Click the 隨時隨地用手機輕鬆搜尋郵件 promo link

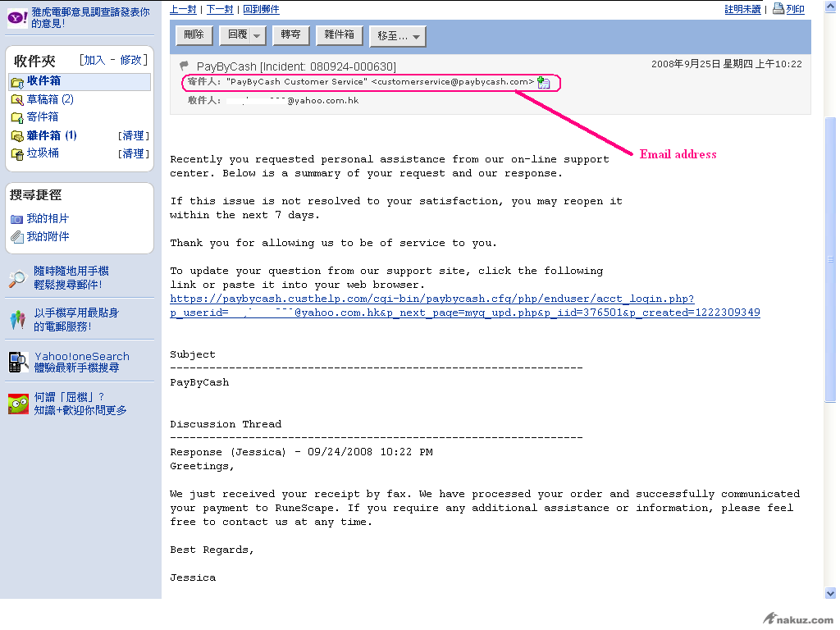pos(71,278)
